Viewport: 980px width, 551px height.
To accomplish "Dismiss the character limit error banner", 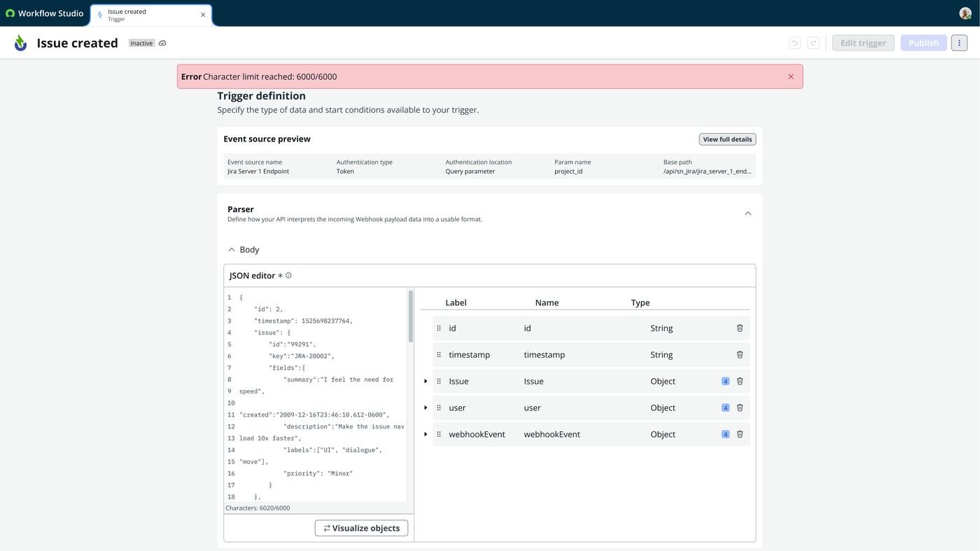I will click(791, 77).
